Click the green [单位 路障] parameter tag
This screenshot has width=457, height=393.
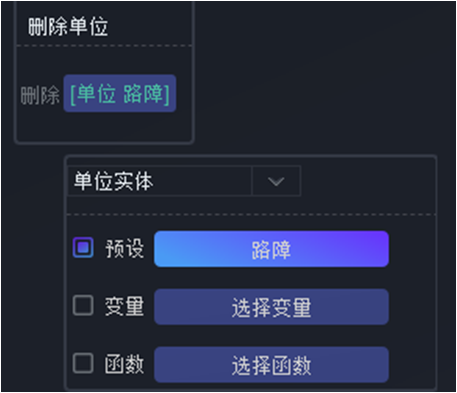coord(120,93)
